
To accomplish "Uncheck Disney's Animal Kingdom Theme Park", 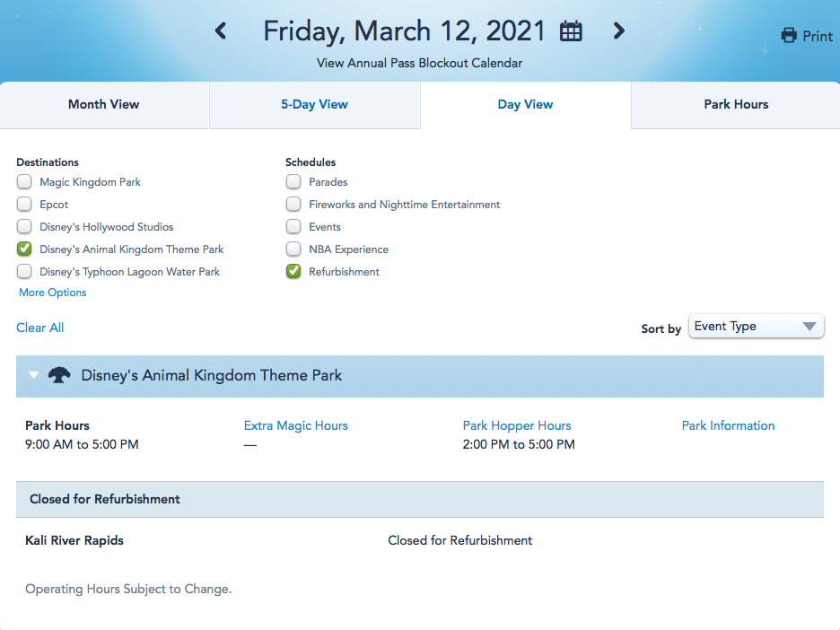I will point(24,249).
